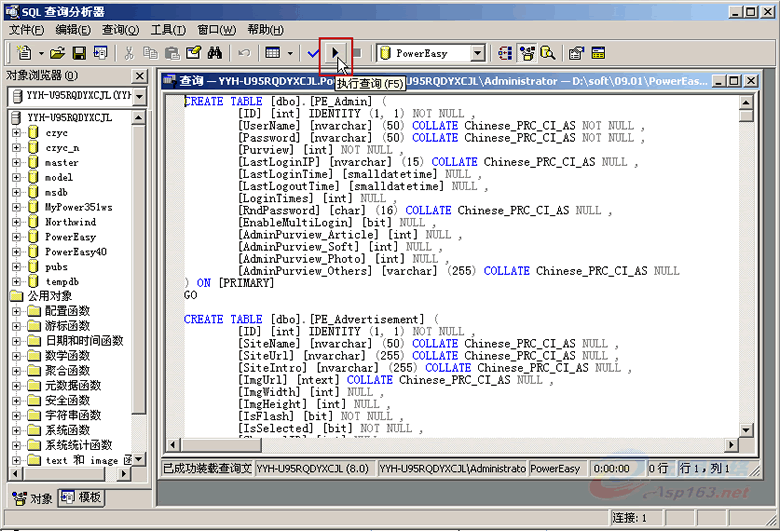Select the 字符串函数 folder
This screenshot has height=531, width=780.
(73, 415)
